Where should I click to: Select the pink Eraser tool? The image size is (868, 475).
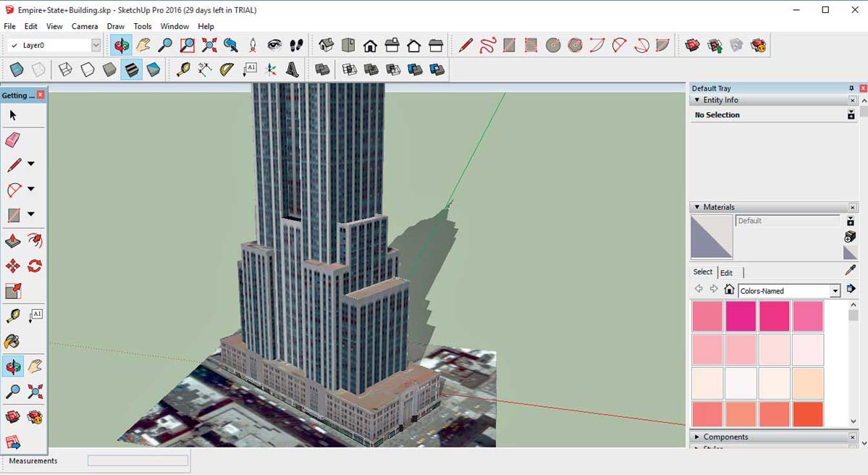(13, 140)
